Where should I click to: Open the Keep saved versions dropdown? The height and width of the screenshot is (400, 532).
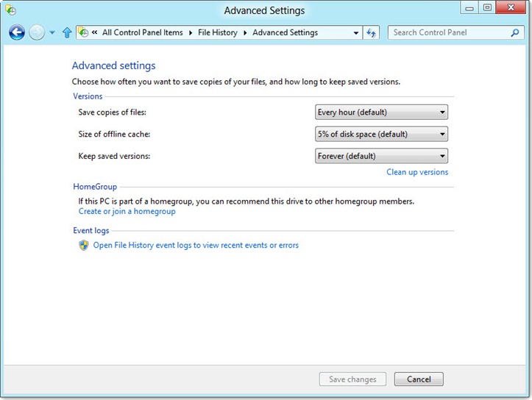point(381,156)
